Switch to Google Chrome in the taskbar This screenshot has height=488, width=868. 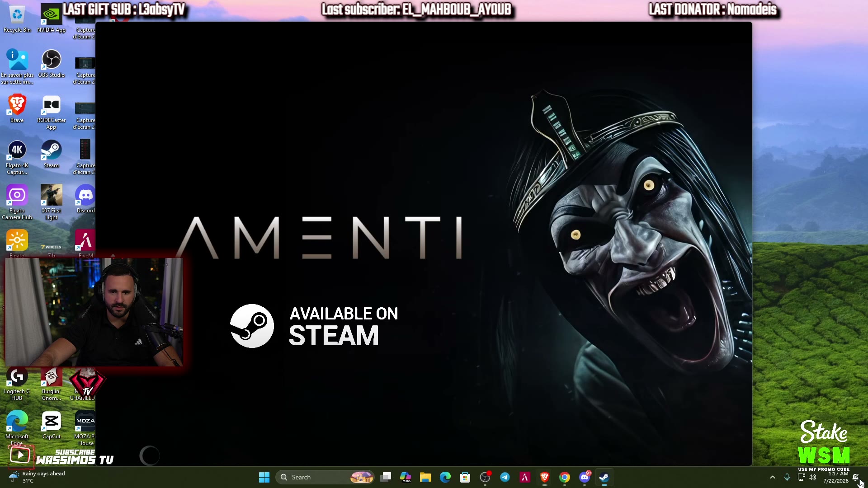[x=565, y=477]
